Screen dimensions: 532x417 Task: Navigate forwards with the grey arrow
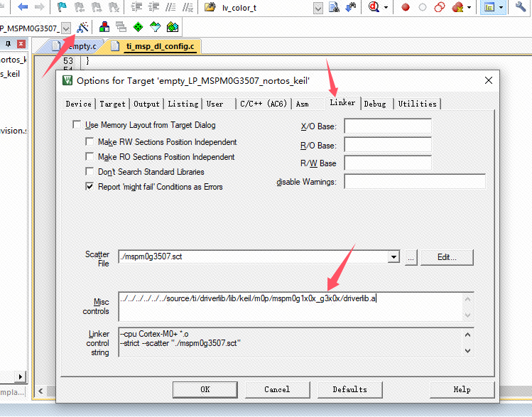[40, 7]
